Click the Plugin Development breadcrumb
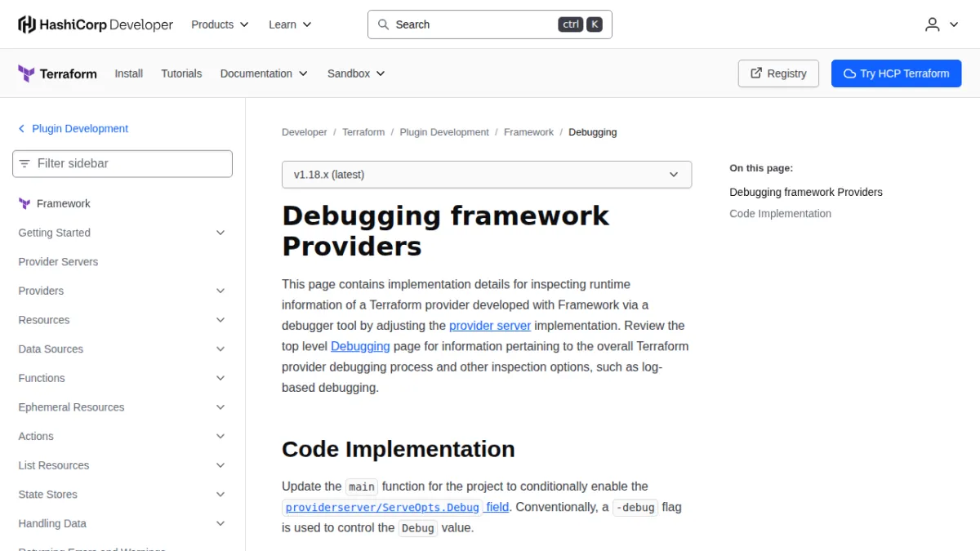This screenshot has width=980, height=551. point(444,132)
